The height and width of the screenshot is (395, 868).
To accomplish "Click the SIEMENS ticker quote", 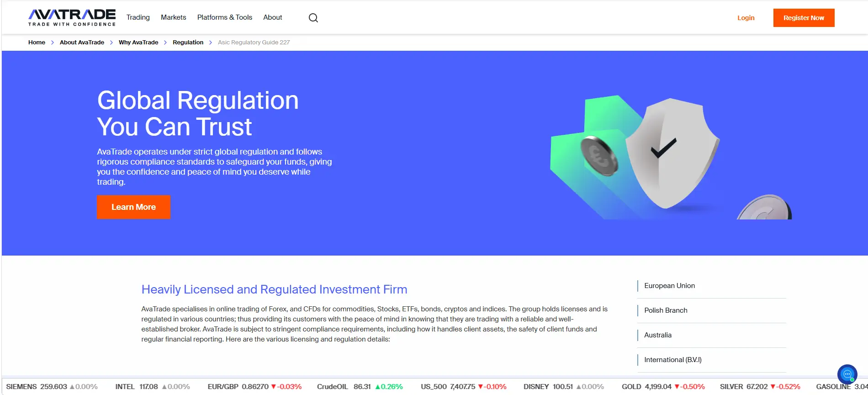I will (52, 387).
